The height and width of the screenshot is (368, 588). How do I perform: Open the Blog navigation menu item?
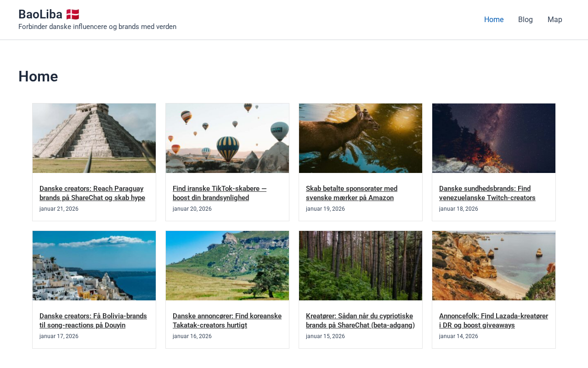pyautogui.click(x=525, y=20)
